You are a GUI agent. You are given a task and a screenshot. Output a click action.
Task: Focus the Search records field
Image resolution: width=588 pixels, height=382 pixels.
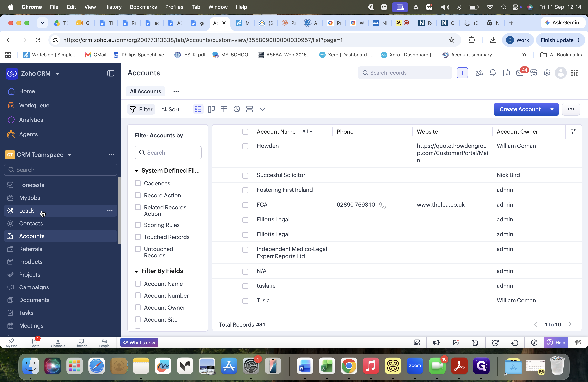click(405, 73)
